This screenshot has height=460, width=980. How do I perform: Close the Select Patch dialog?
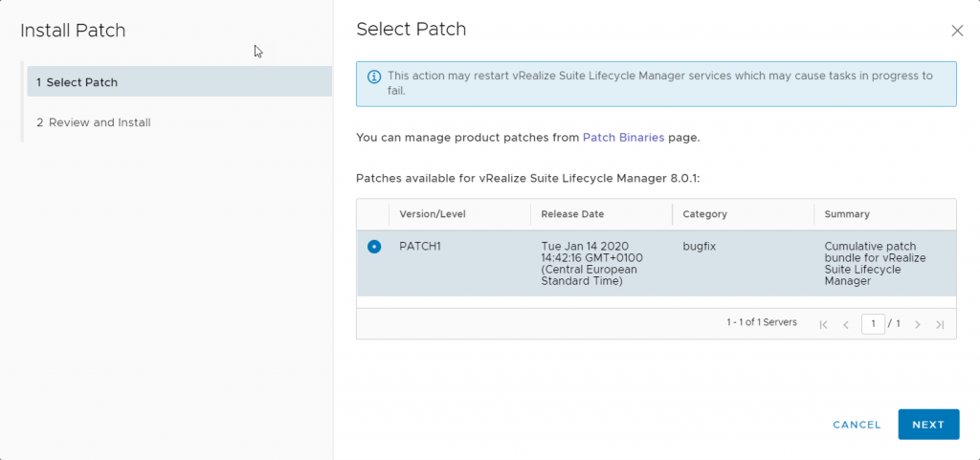click(957, 31)
